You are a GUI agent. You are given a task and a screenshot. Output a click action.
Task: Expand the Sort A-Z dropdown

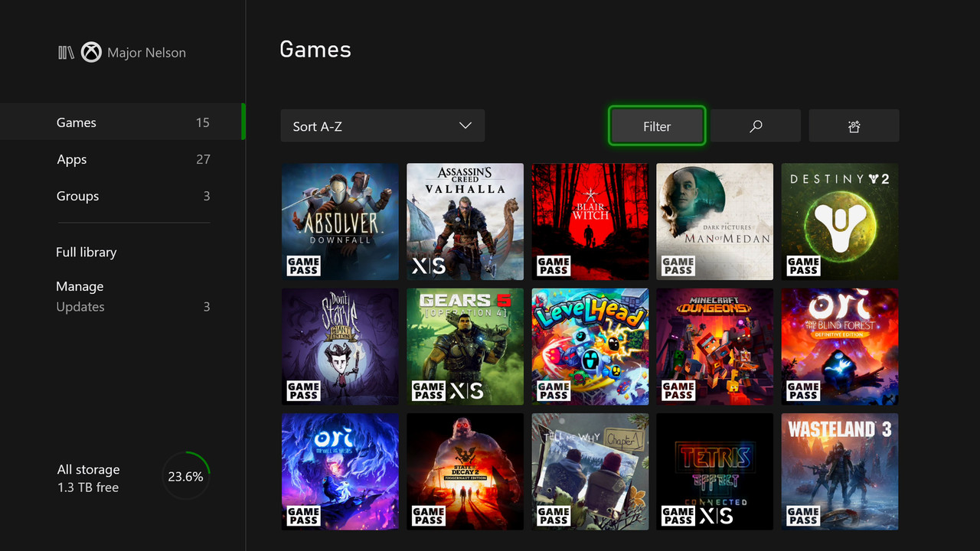coord(383,126)
